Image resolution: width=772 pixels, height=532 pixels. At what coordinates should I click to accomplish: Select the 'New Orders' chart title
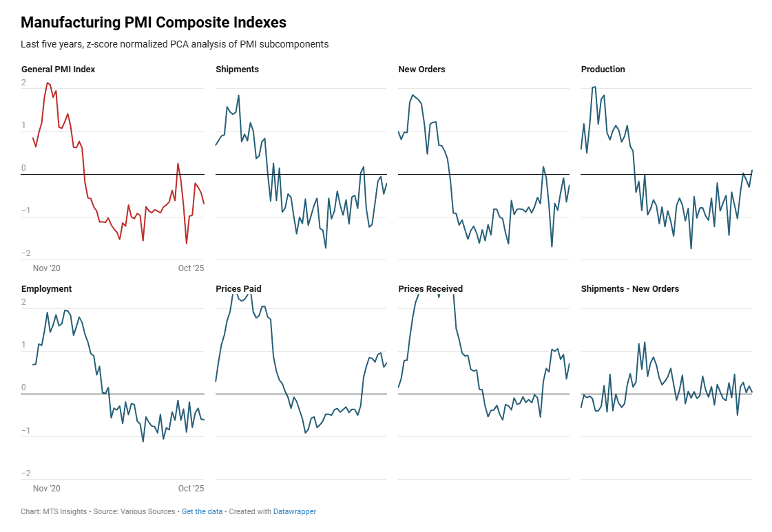pyautogui.click(x=421, y=70)
